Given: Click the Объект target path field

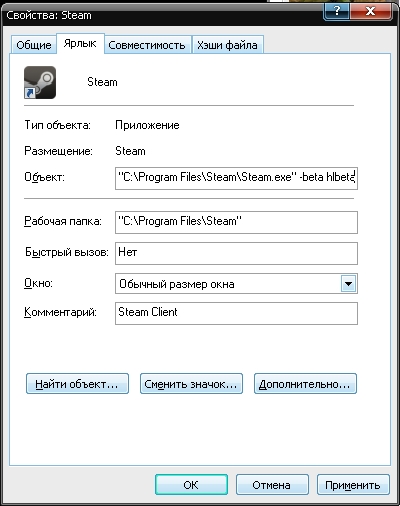Looking at the screenshot, I should coord(236,178).
